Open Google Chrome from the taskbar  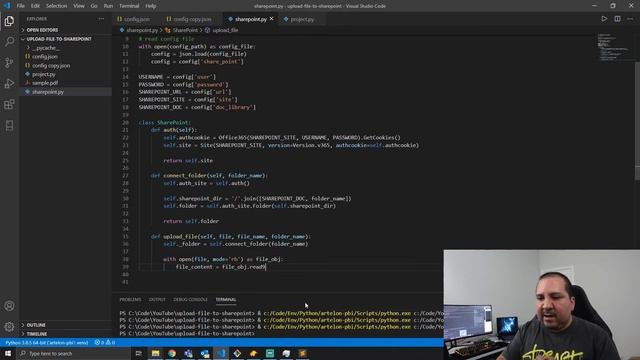tap(172, 353)
